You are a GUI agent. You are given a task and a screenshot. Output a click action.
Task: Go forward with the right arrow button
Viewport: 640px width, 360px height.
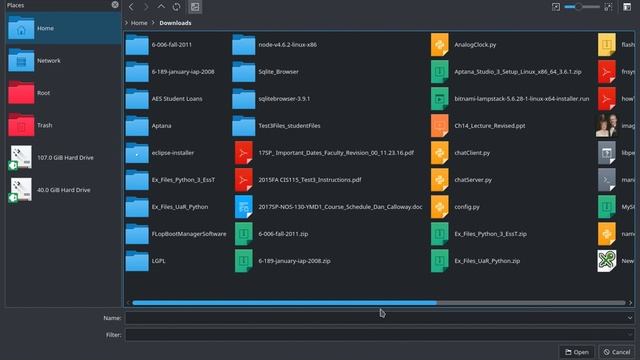click(146, 7)
